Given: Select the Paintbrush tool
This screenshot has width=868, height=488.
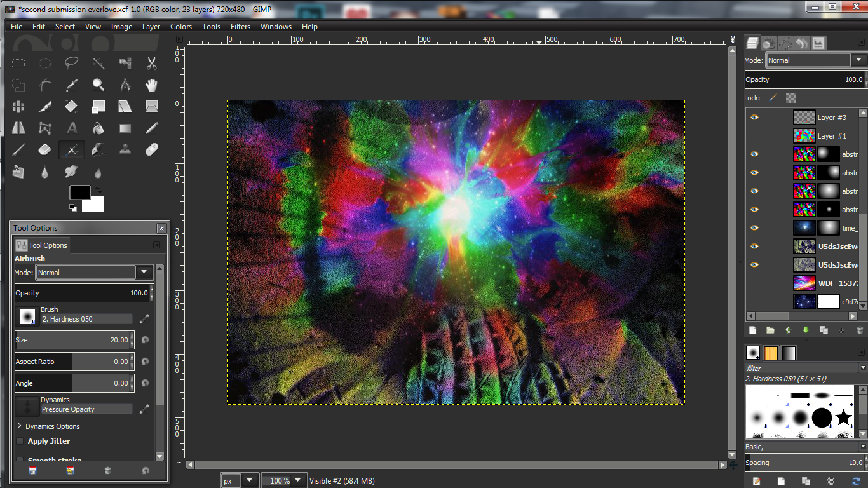Looking at the screenshot, I should [x=18, y=150].
